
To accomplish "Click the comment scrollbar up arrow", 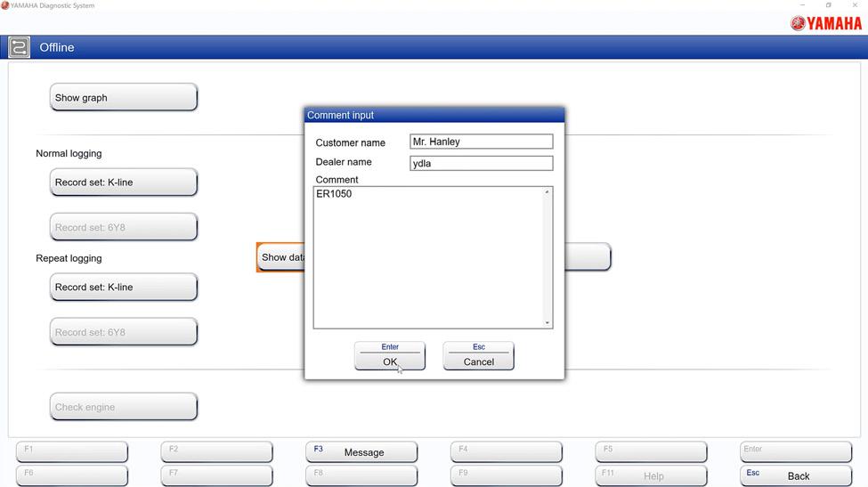I will (547, 192).
